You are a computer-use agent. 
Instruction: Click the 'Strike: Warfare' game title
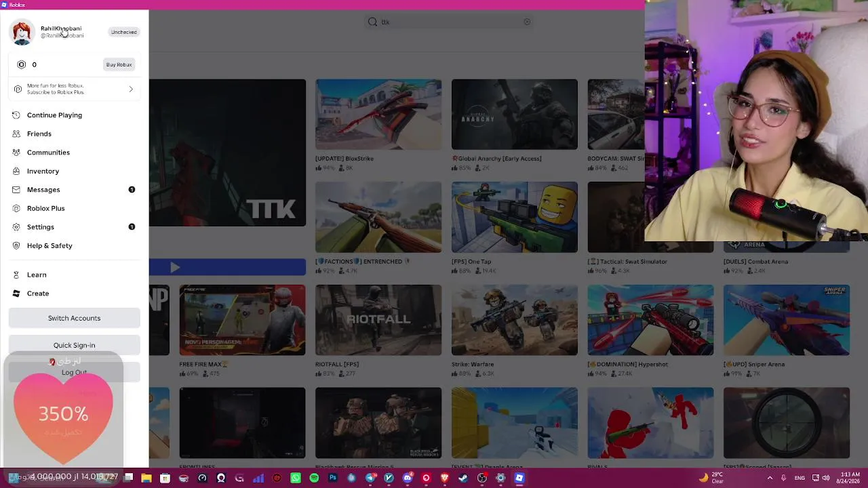point(473,364)
